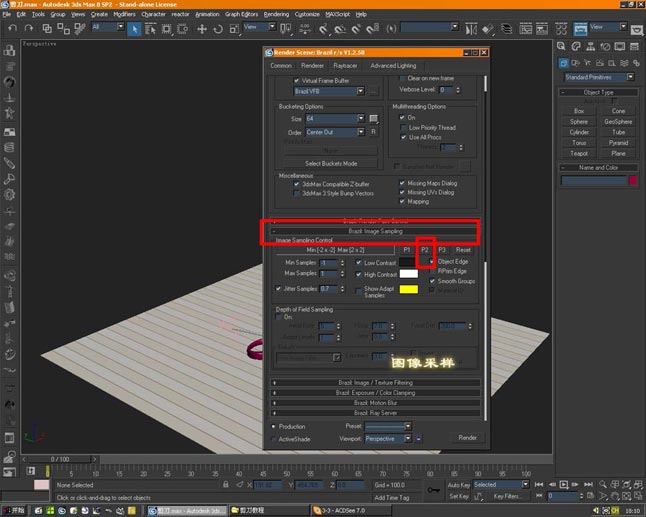Viewport: 646px width, 517px height.
Task: Select Shapes category in Create panel
Action: coord(576,63)
